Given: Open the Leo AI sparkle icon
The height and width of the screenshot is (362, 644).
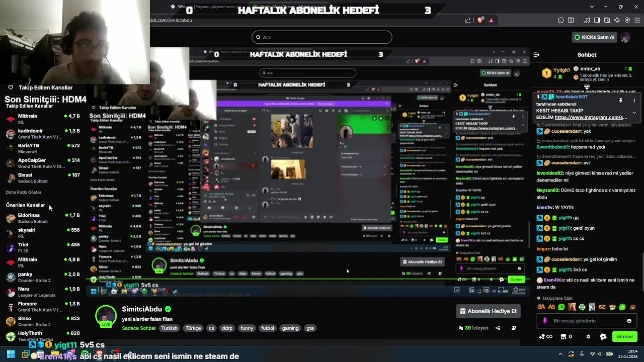Looking at the screenshot, I should click(x=617, y=21).
